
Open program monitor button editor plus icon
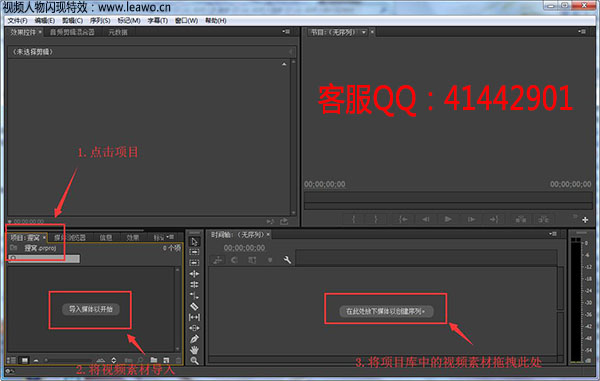[585, 220]
